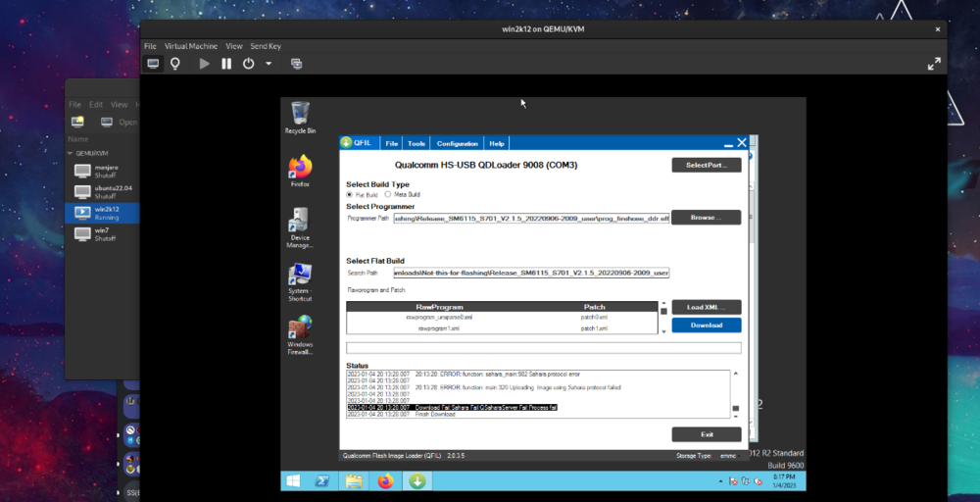Viewport: 980px width, 502px height.
Task: Click Browse for programmer path
Action: point(707,218)
